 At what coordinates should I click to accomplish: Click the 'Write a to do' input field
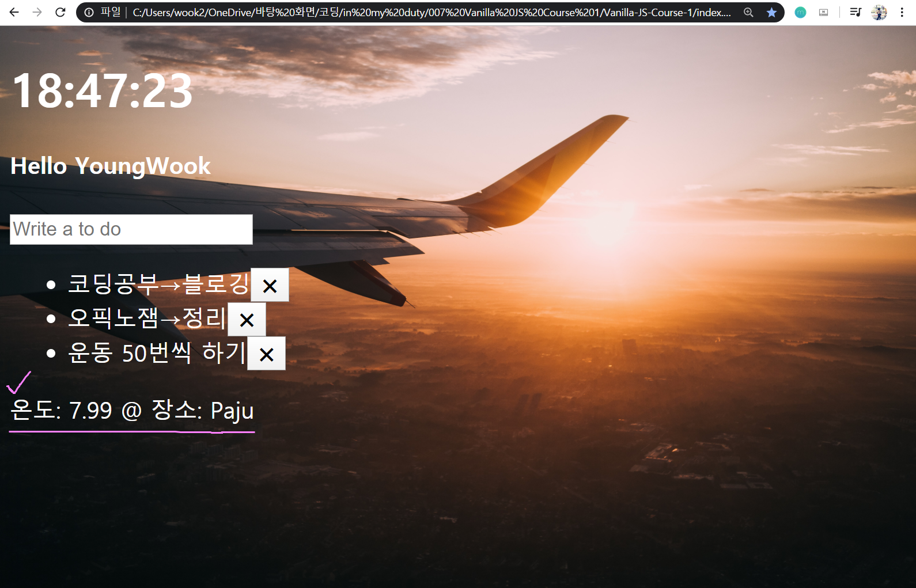coord(131,229)
